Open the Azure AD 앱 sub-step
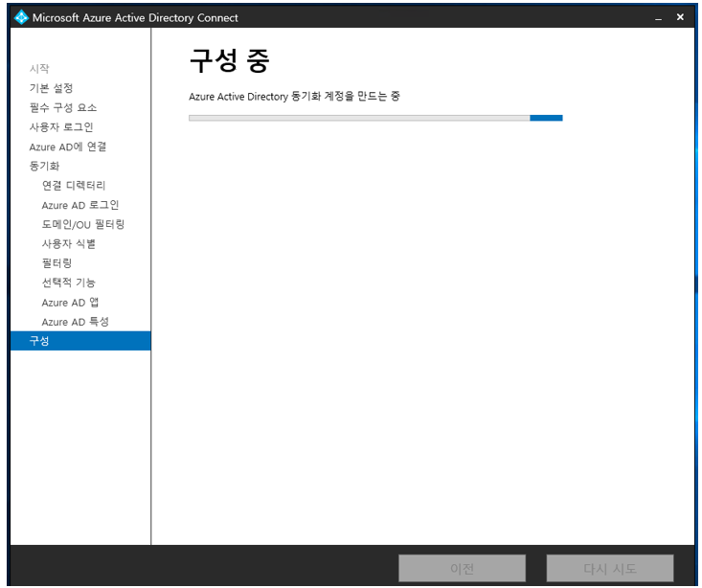 [70, 303]
